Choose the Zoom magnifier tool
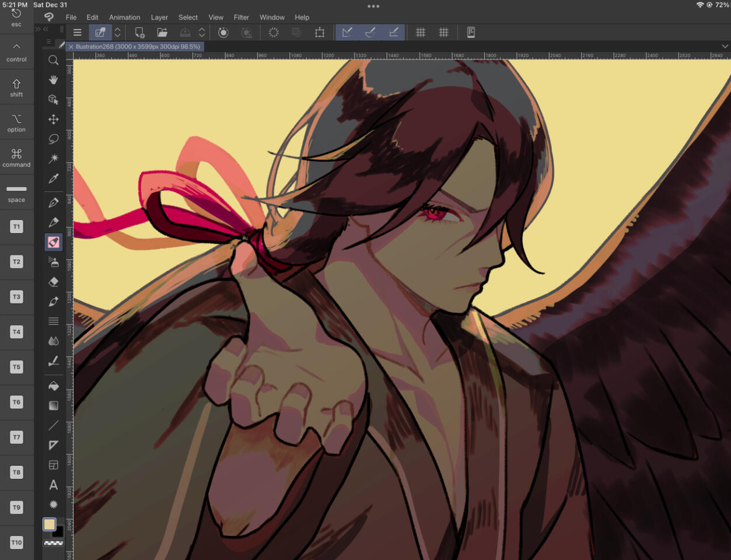Screen dimensions: 731x560 (x=53, y=60)
